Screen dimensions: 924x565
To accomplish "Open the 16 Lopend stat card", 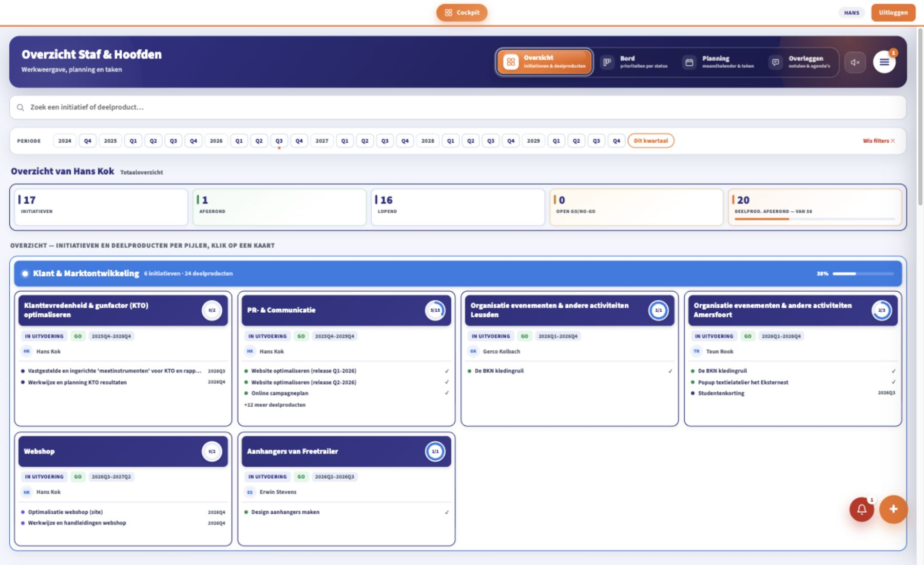I will point(458,207).
